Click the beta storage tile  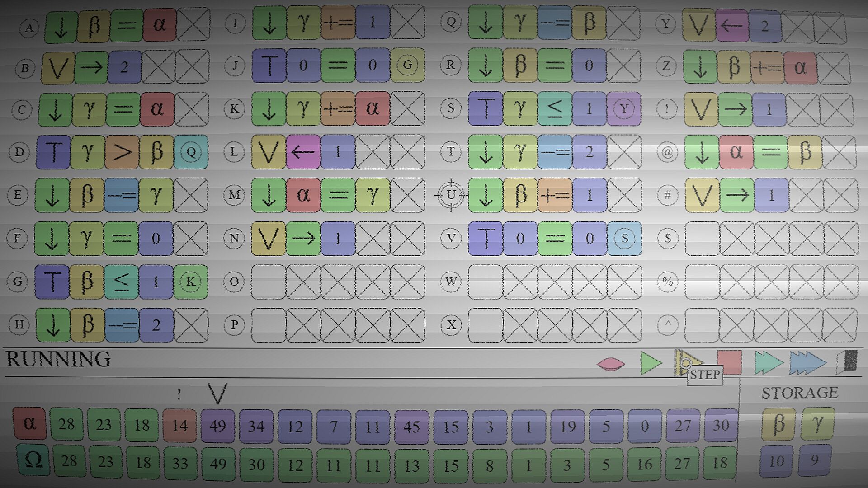point(778,424)
